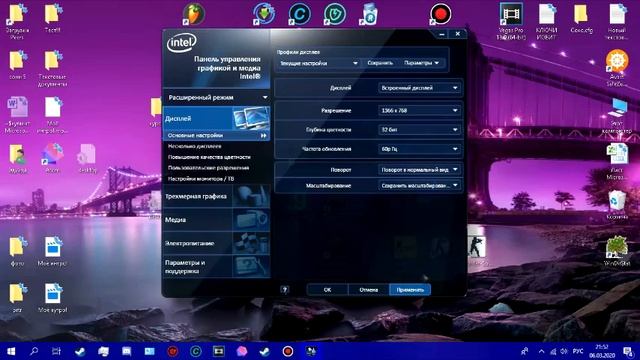Open the Vegas Pro desktop shortcut
The width and height of the screenshot is (640, 360).
click(x=511, y=21)
